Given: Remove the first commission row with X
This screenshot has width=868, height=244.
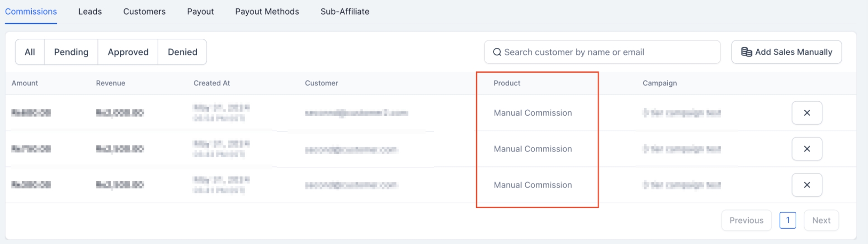Looking at the screenshot, I should pyautogui.click(x=807, y=113).
